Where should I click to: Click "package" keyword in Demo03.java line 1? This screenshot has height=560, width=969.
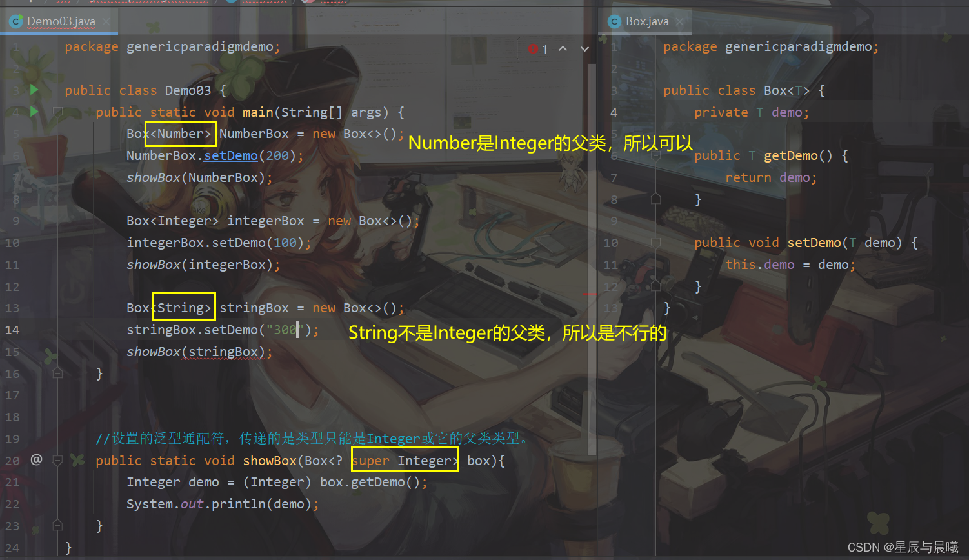tap(92, 46)
